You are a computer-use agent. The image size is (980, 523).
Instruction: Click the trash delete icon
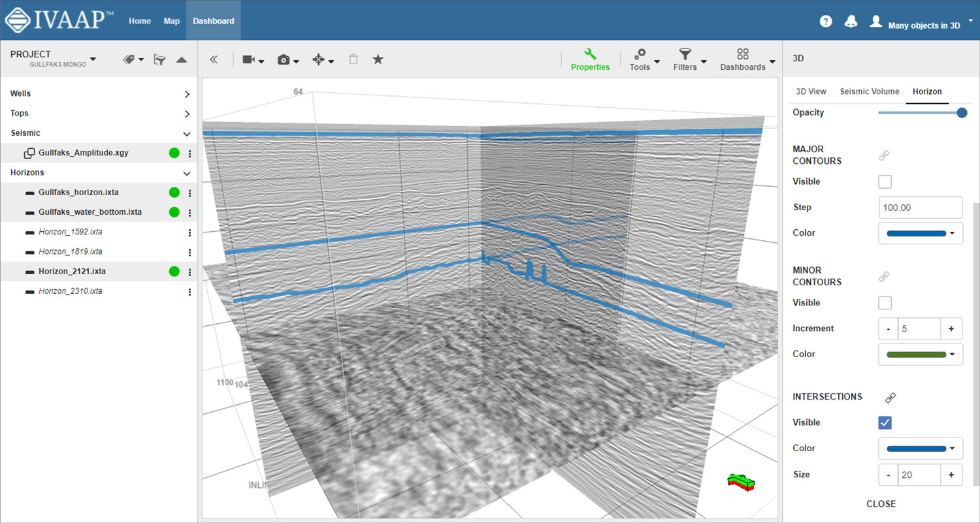coord(353,59)
